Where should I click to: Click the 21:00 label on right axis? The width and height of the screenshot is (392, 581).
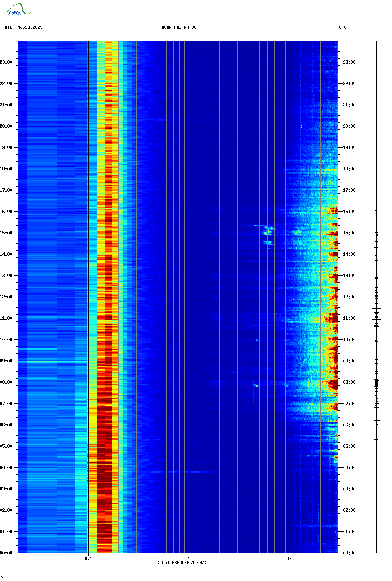(349, 105)
